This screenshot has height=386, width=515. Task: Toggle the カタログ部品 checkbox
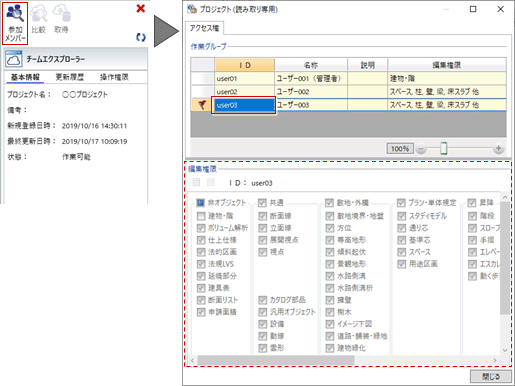[x=263, y=300]
